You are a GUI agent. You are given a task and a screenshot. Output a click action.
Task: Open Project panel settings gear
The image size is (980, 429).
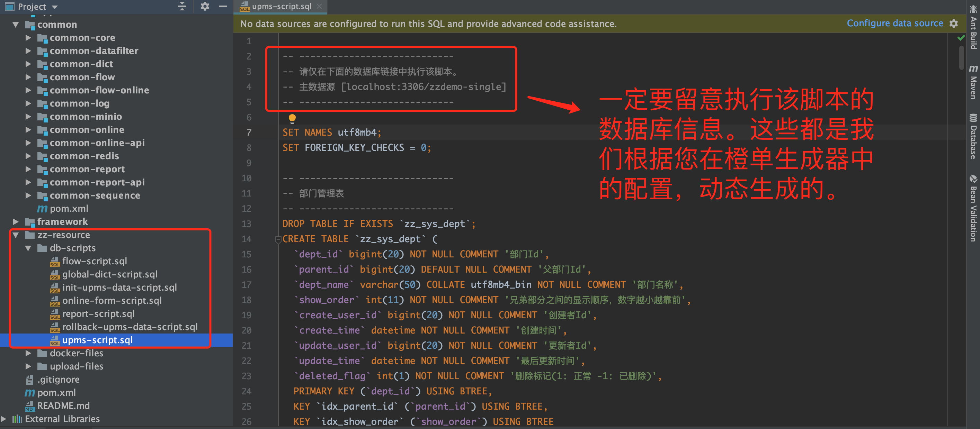tap(205, 6)
